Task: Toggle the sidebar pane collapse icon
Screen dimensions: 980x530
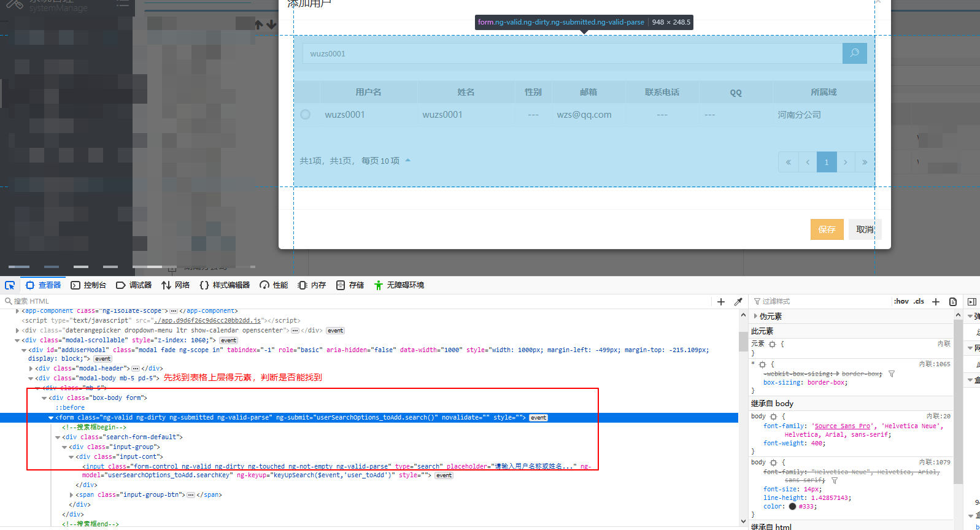Action: 972,302
